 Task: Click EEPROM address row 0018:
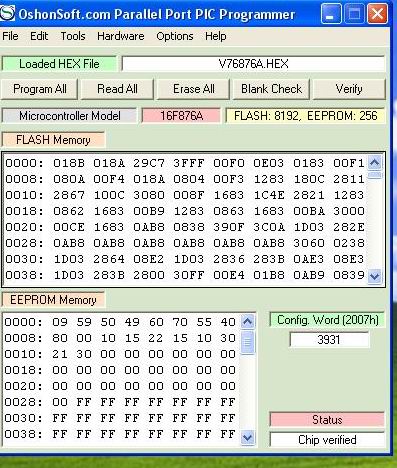click(x=23, y=370)
